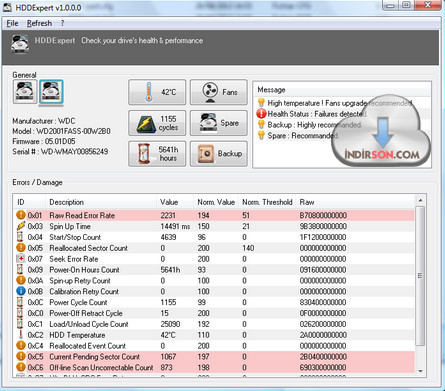The height and width of the screenshot is (391, 445).
Task: Select the High temperature warning message
Action: point(339,103)
